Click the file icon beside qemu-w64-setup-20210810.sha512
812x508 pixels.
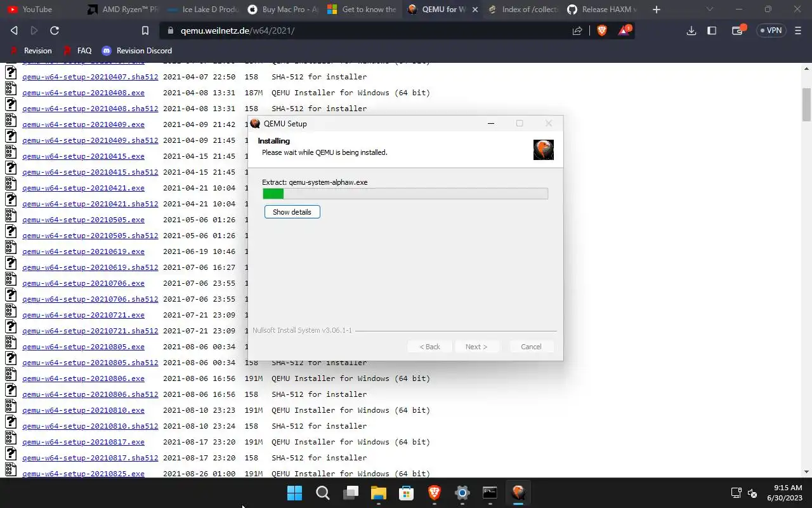tap(11, 422)
